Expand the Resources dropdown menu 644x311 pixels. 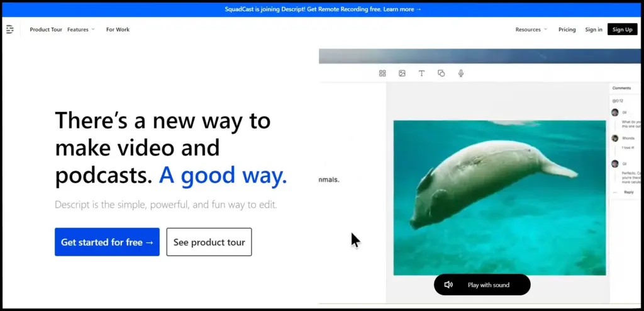coord(531,30)
